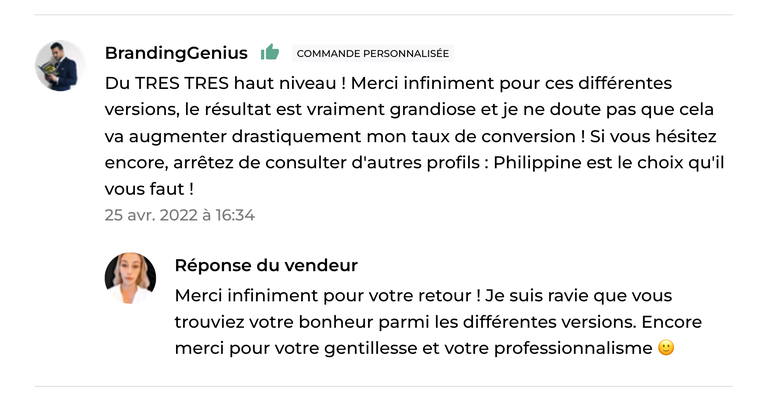Screen dimensions: 760x402
Task: Click the top horizontal divider line
Action: tap(384, 15)
